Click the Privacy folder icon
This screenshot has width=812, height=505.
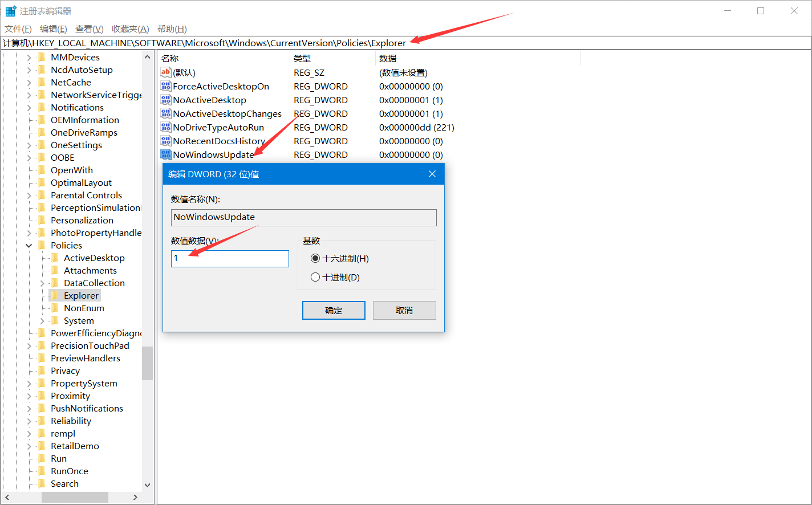pos(42,370)
